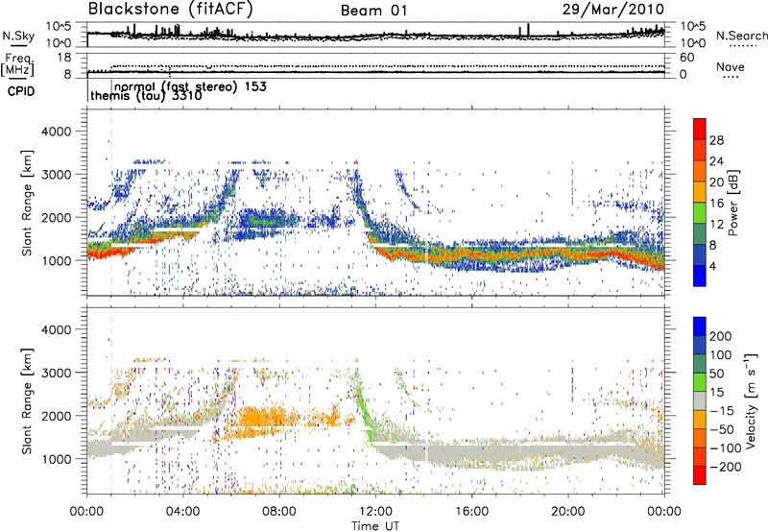
Task: Click the date '29/Mar/2010'
Action: pyautogui.click(x=612, y=9)
